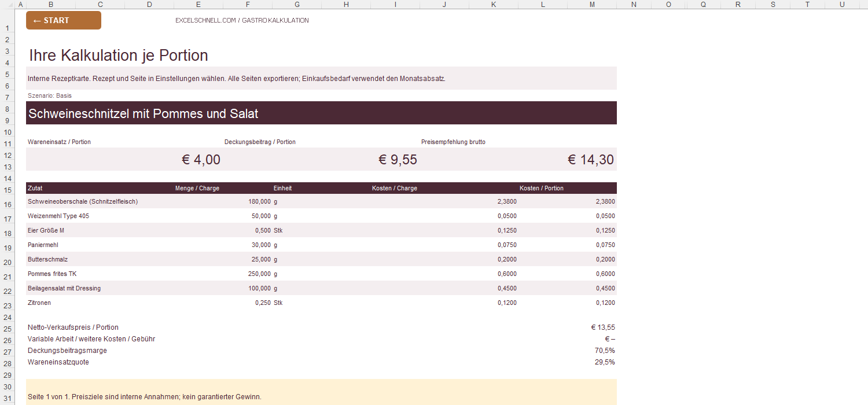The height and width of the screenshot is (405, 868).
Task: Select the Beilagensalat mit Dressing cell
Action: (x=64, y=288)
